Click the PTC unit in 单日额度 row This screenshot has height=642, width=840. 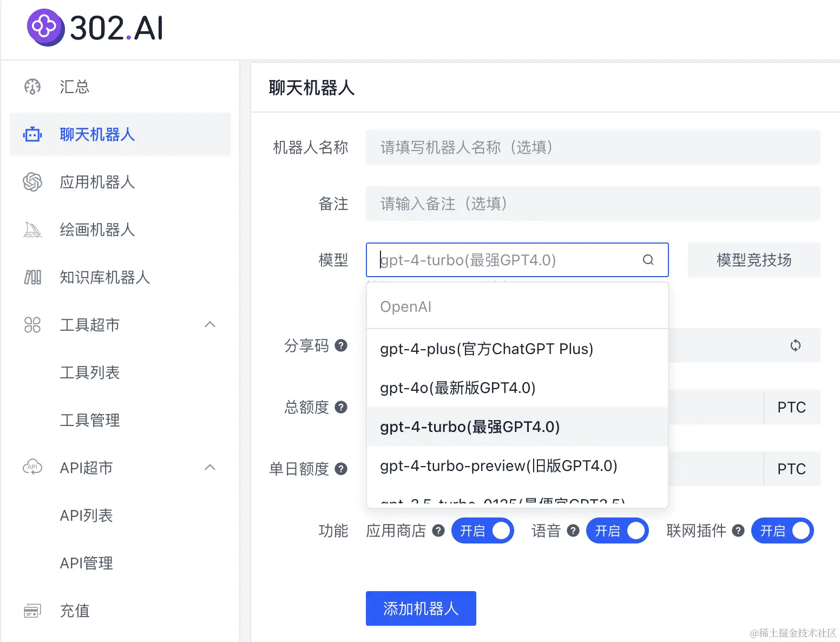point(792,469)
